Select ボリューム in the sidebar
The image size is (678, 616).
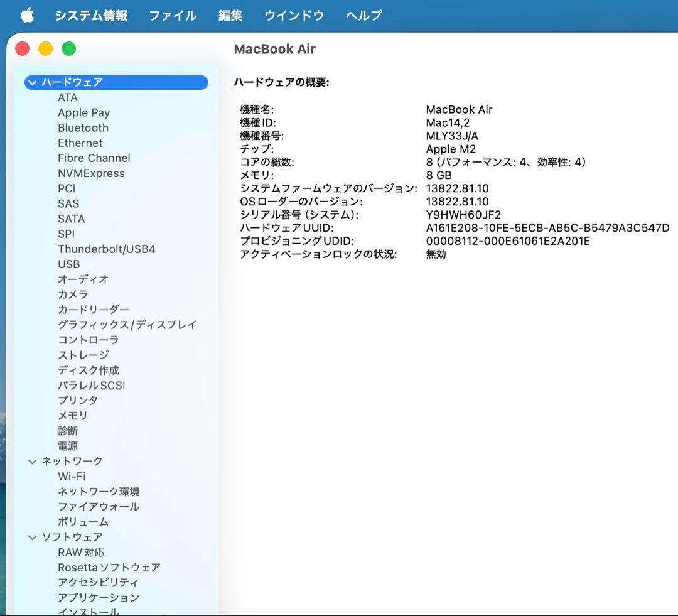point(83,522)
